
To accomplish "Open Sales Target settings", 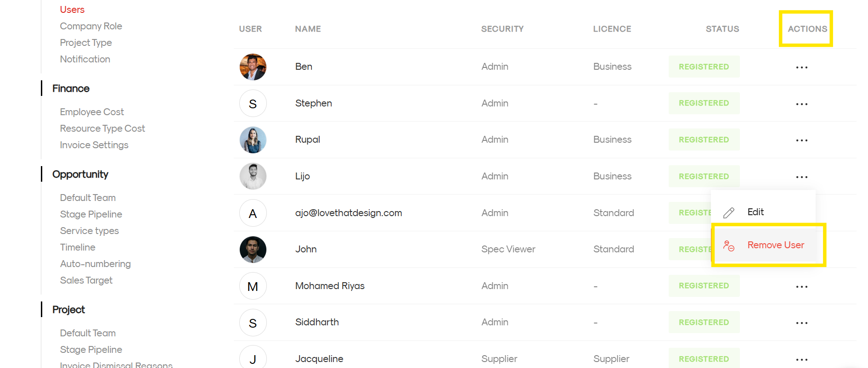I will tap(86, 280).
